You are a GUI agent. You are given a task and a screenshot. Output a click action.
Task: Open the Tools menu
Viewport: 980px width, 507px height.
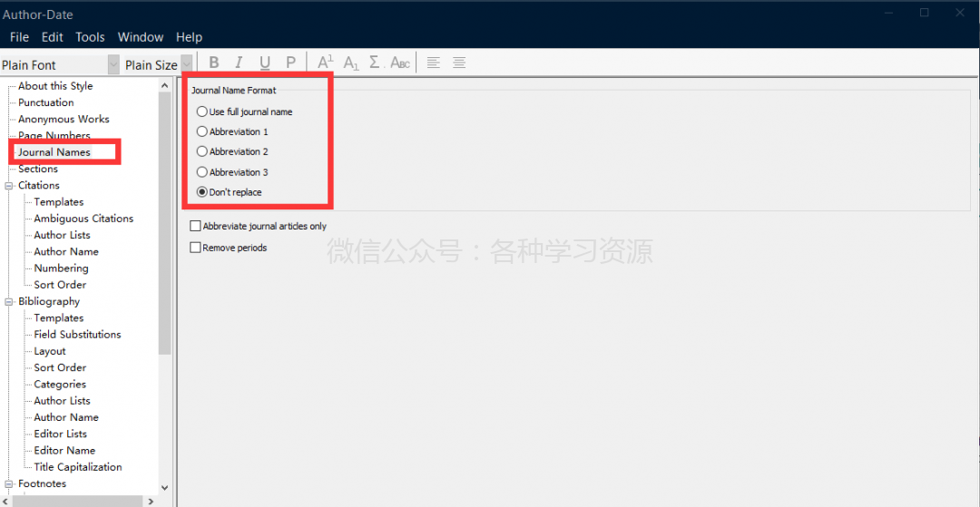(x=90, y=37)
